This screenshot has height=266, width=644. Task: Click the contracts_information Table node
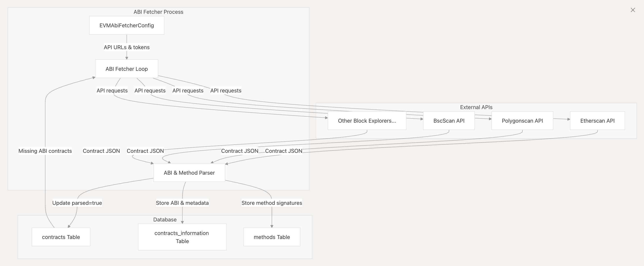click(182, 237)
